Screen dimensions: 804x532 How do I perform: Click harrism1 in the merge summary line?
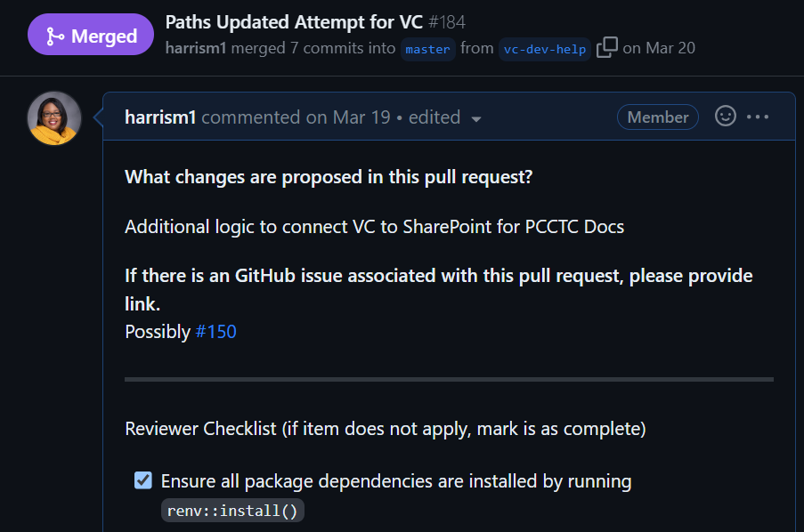196,48
